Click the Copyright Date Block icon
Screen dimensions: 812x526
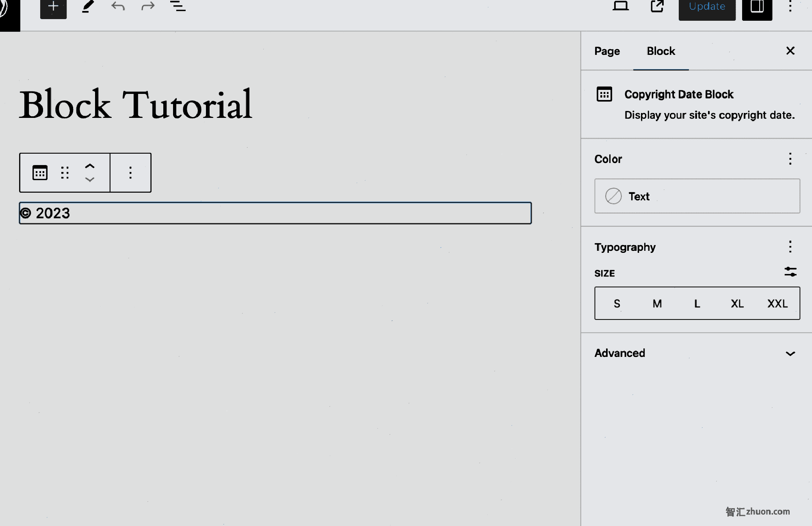point(605,94)
